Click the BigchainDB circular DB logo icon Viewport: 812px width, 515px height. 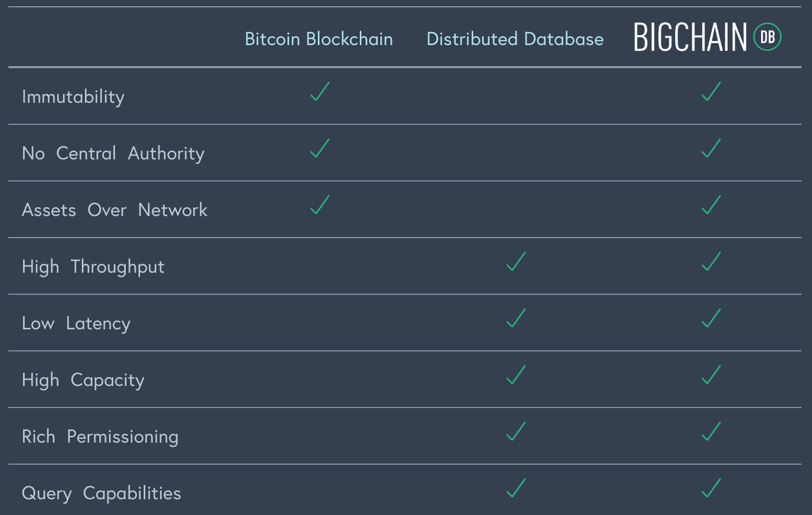pos(767,37)
